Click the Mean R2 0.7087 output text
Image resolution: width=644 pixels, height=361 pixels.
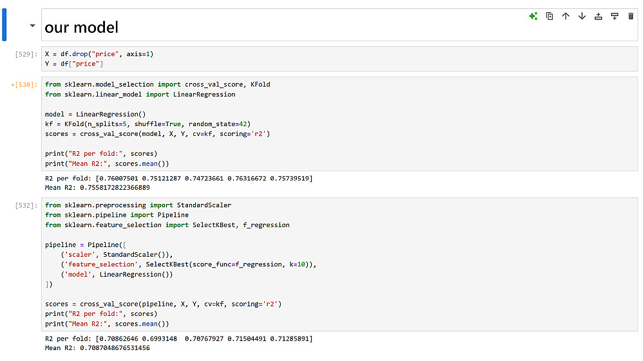(97, 348)
